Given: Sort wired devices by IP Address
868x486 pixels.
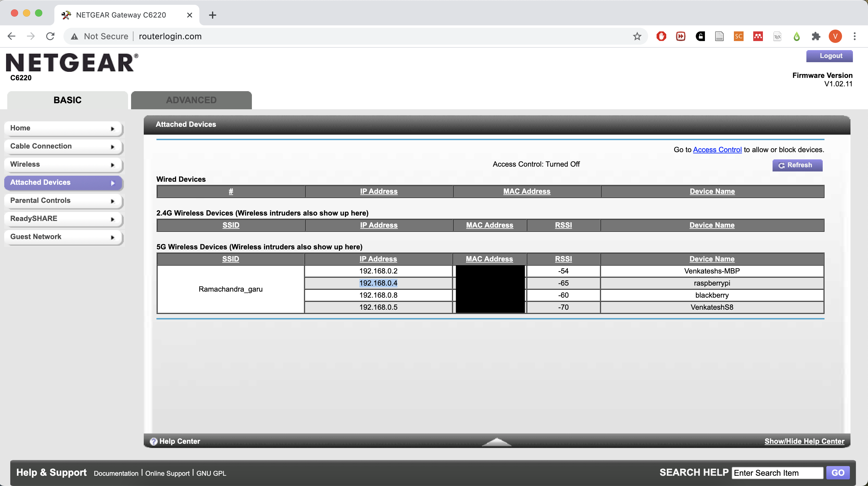Looking at the screenshot, I should (379, 191).
